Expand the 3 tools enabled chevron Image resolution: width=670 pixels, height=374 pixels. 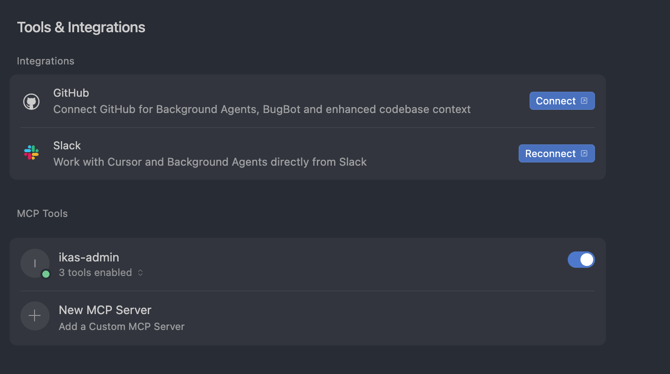140,273
